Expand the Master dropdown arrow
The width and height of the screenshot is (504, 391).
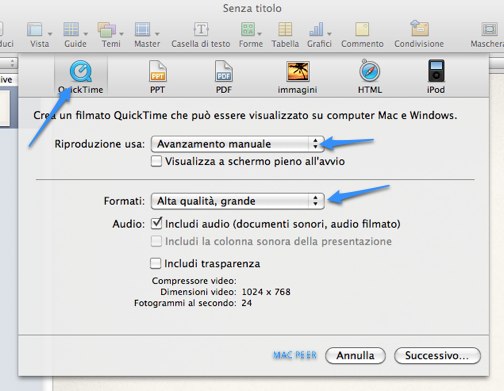pos(157,34)
